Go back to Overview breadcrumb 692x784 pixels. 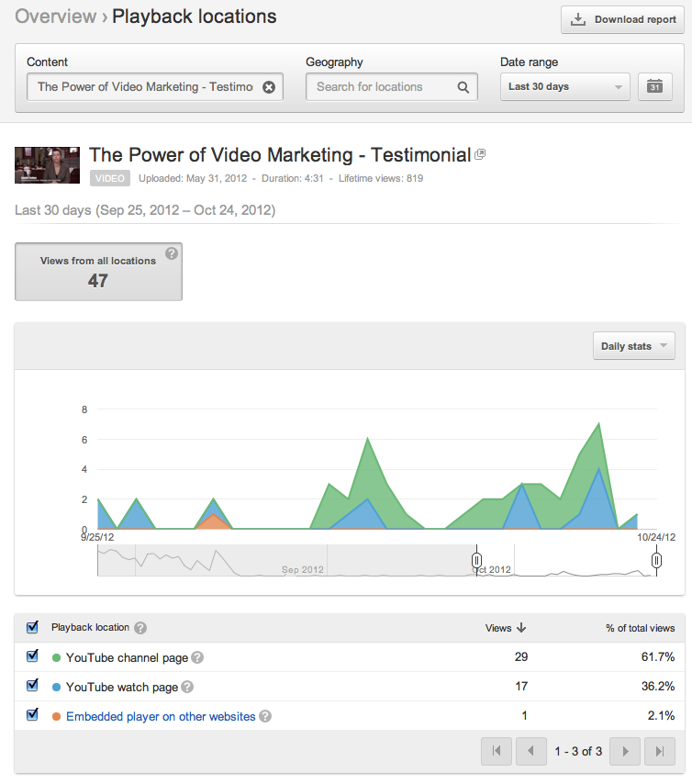click(55, 17)
